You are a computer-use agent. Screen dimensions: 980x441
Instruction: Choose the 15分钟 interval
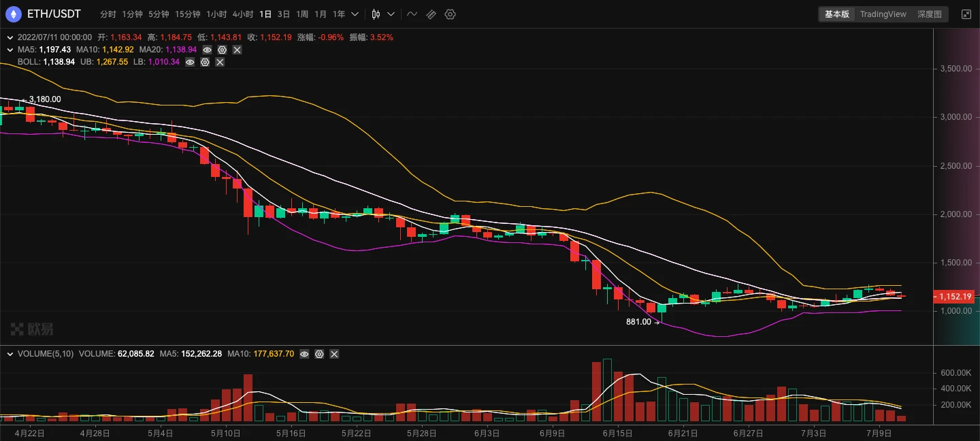(x=188, y=14)
